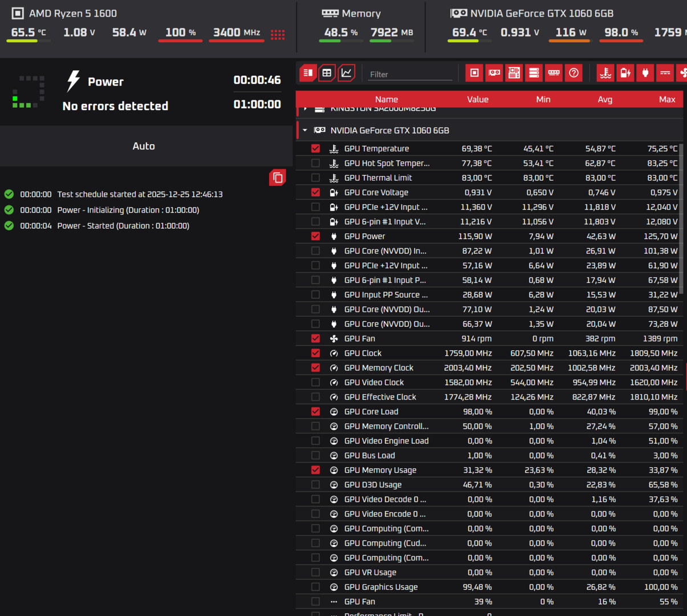Screen dimensions: 687x616
Task: Uncheck the GPU Memory Clock checkbox
Action: (x=315, y=368)
